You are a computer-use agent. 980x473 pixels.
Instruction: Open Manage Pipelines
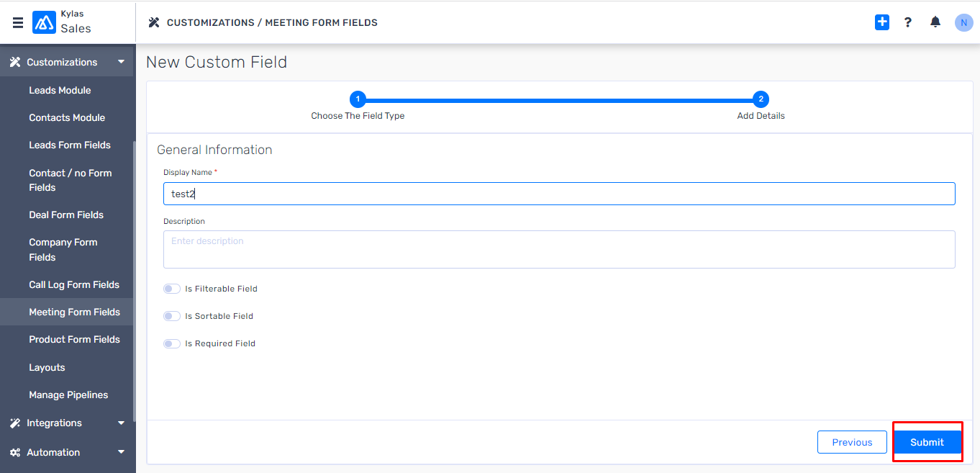coord(67,395)
